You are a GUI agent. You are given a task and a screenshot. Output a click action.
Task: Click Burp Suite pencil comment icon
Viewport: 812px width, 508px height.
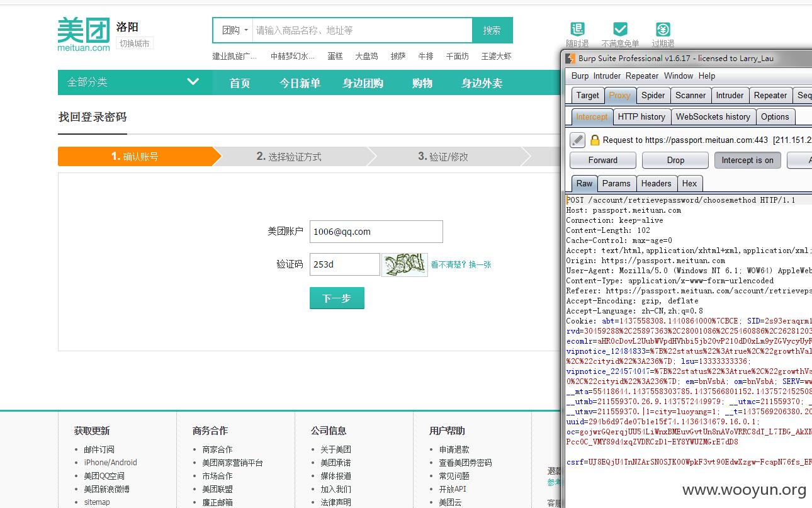pos(577,140)
